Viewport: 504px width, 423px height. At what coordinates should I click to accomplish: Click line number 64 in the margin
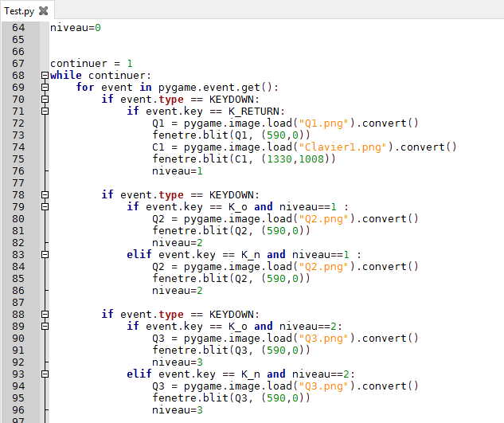click(x=18, y=28)
